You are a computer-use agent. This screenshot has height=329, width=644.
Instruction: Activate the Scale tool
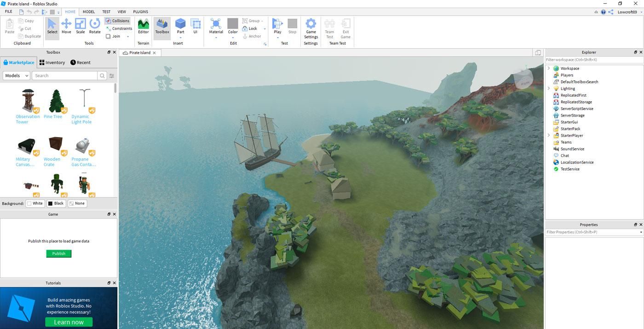(x=80, y=26)
